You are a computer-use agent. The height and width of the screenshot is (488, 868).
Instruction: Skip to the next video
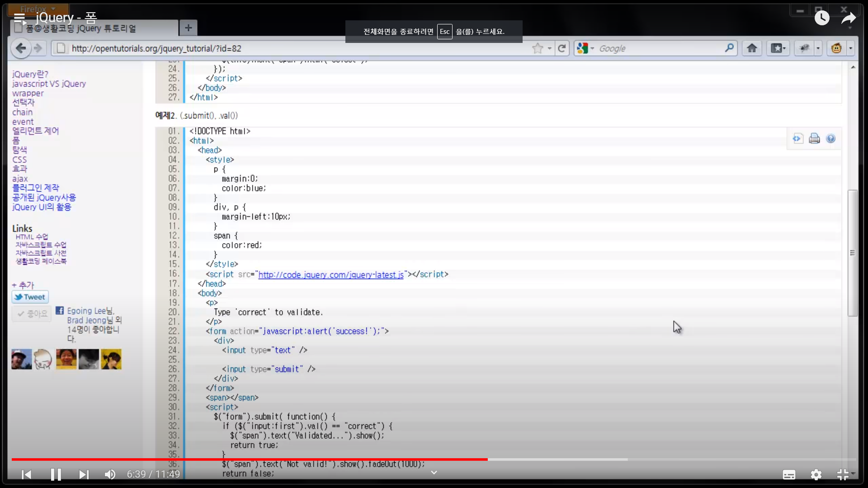tap(84, 474)
